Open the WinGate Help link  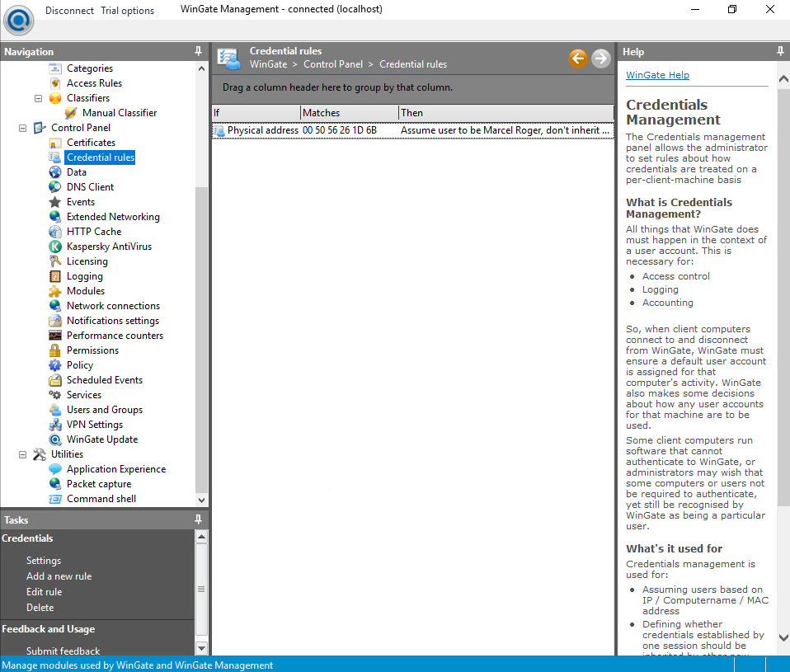657,75
